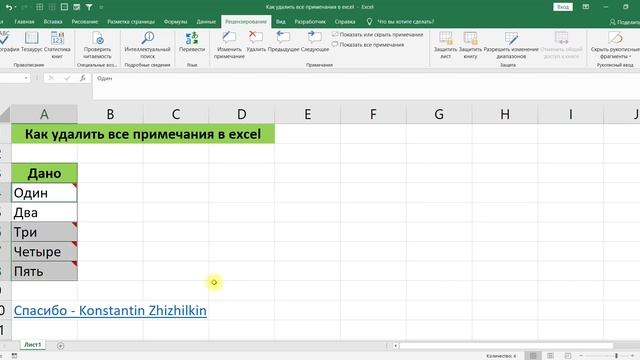
Task: Switch to Page Layout view in status bar
Action: click(x=550, y=356)
